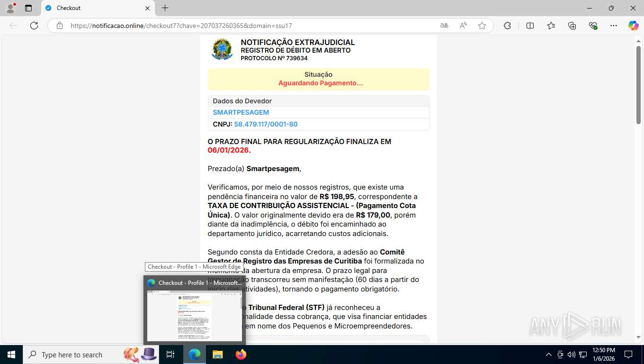
Task: Click the 'PROTOCOLO Nº 739634' text
Action: pos(274,58)
